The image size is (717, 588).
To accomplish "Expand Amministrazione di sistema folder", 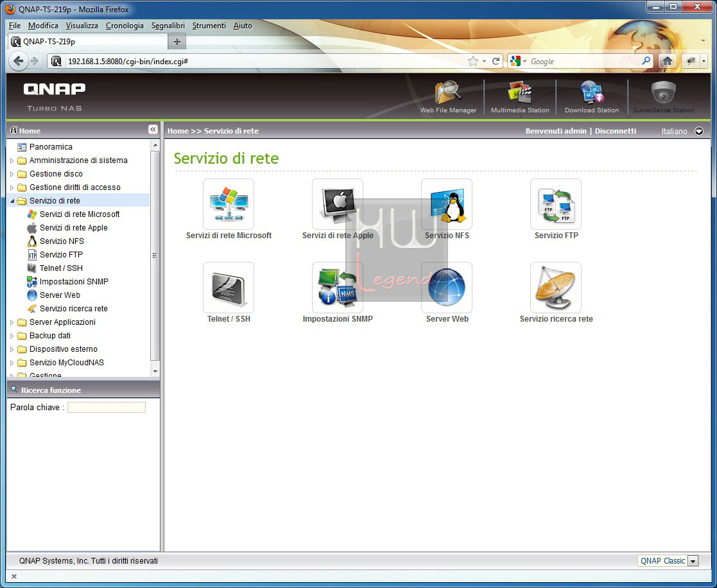I will (12, 160).
